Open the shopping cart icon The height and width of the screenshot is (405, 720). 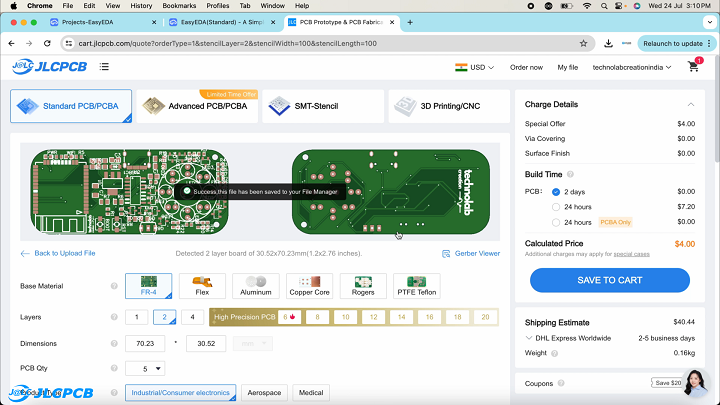693,67
